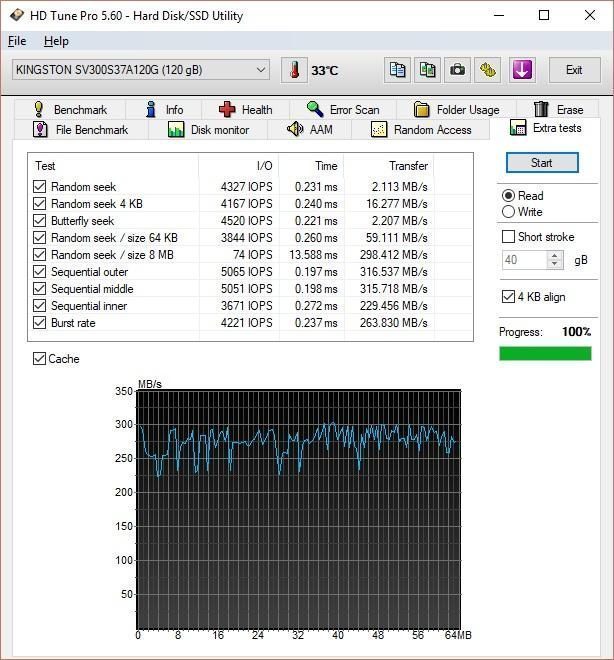The image size is (614, 660).
Task: Click the short stroke 40 gB field
Action: (x=525, y=260)
